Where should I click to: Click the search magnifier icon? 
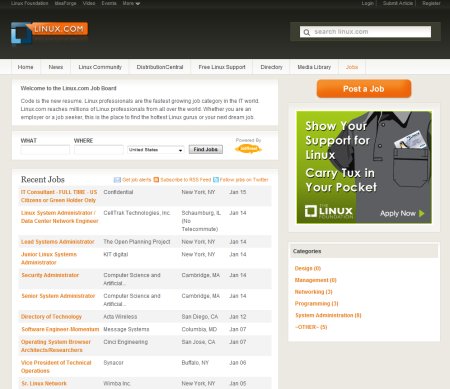[x=307, y=32]
